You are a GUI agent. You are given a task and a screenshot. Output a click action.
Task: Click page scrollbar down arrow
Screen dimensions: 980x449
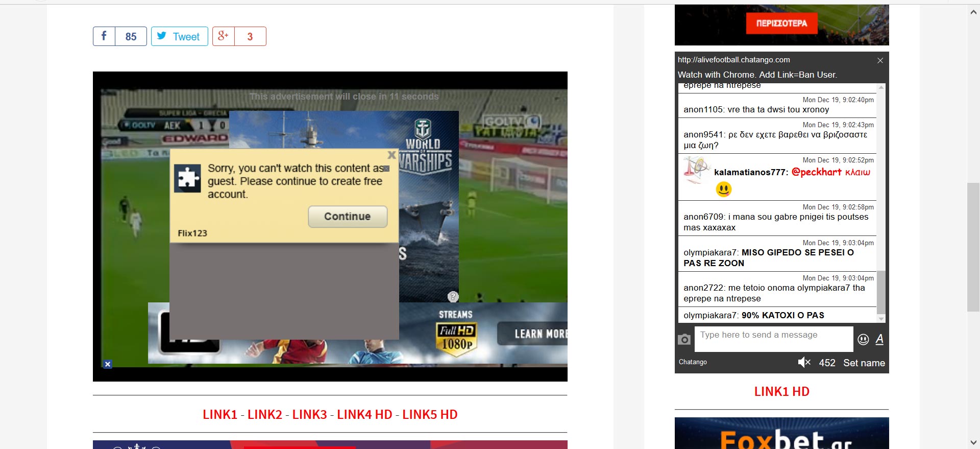click(x=973, y=442)
